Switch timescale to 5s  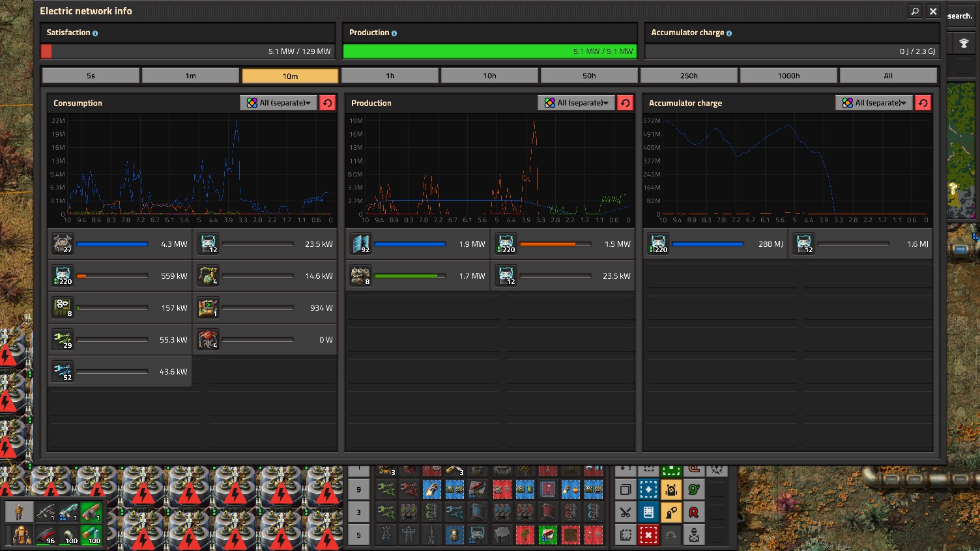tap(91, 76)
